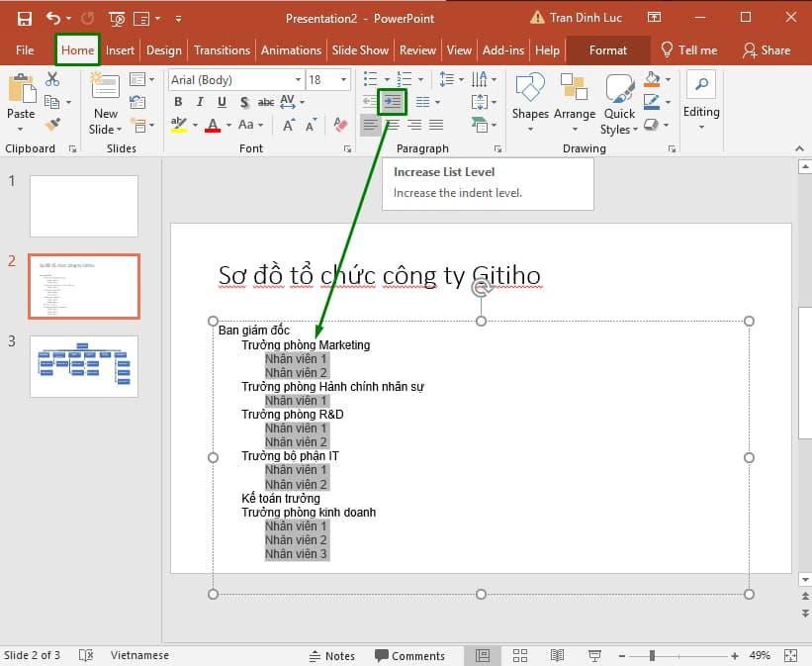This screenshot has height=666, width=812.
Task: Toggle bulleted list formatting
Action: pos(369,79)
